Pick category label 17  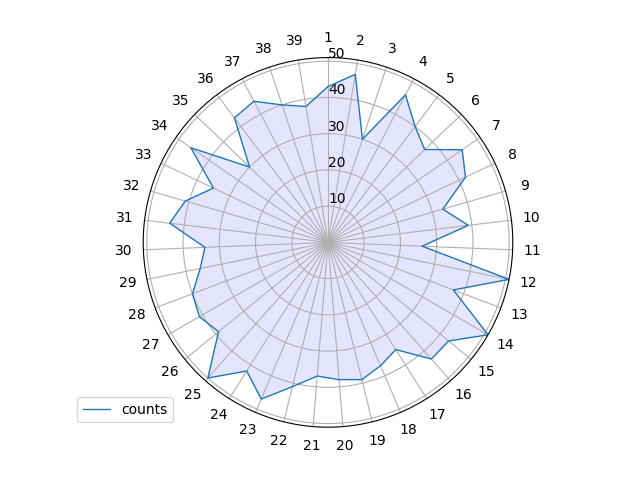(437, 415)
